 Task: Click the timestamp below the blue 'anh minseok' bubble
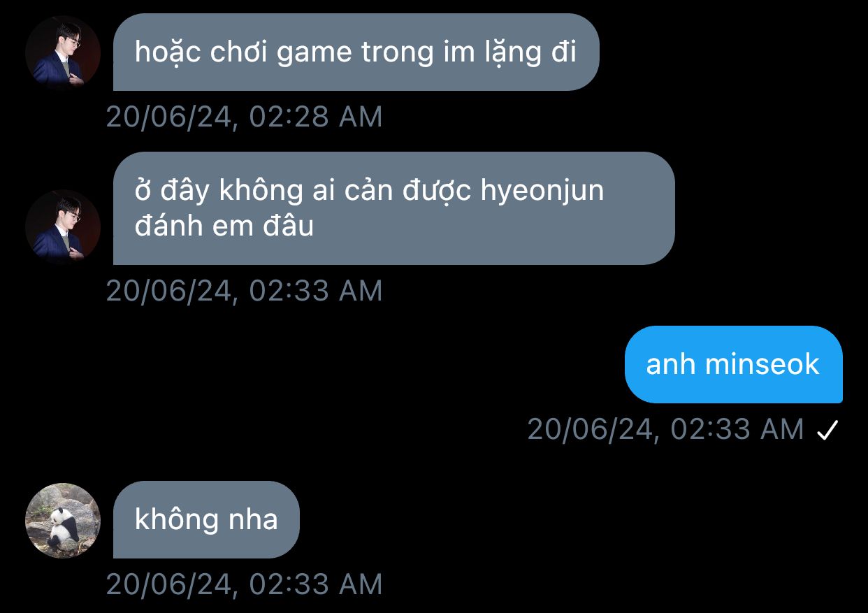point(665,429)
